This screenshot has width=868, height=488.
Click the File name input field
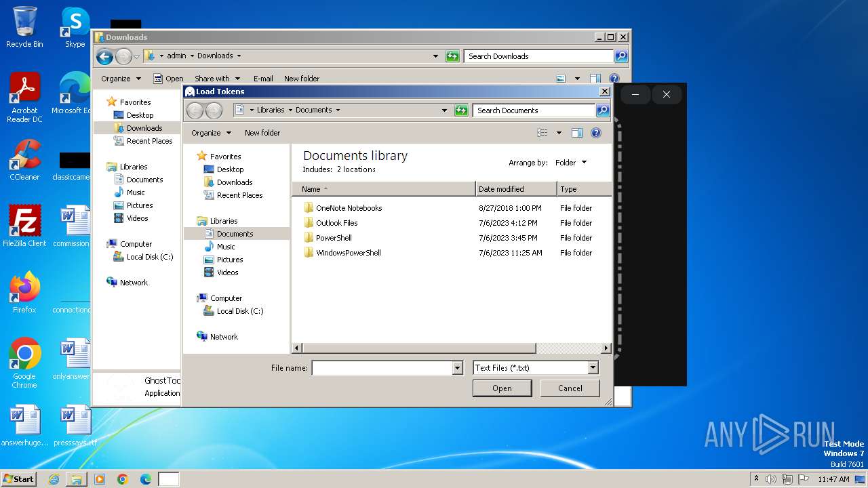[x=382, y=368]
